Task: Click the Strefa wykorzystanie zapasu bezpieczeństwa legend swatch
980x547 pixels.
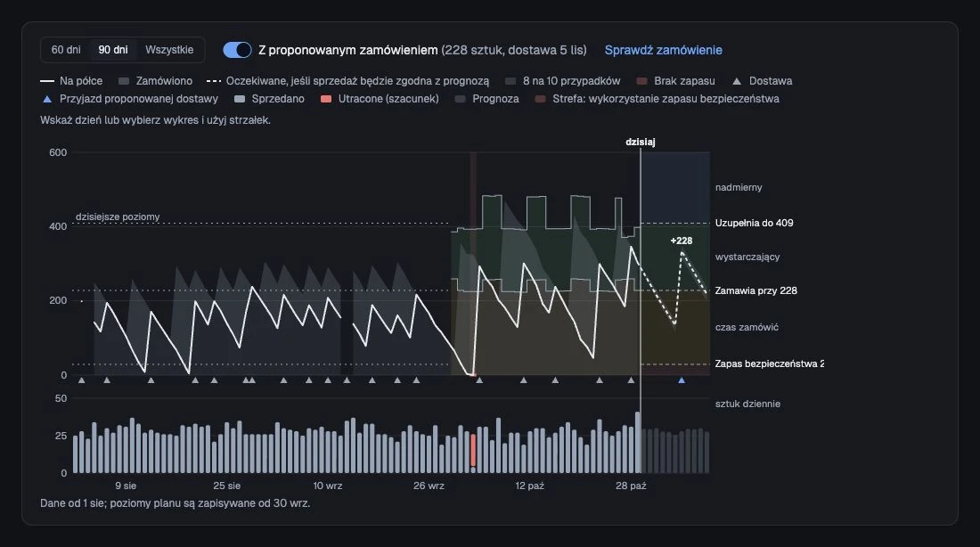Action: coord(541,99)
